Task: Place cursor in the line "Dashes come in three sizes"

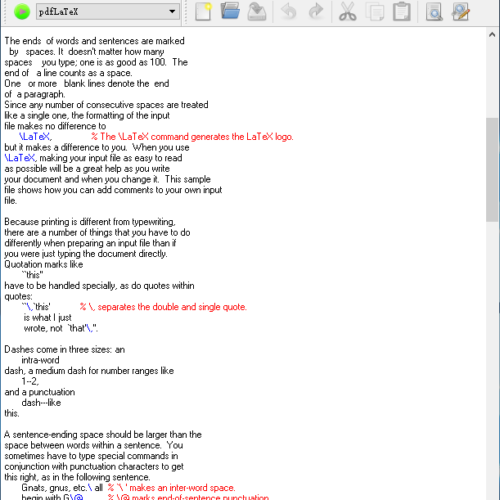Action: [65, 349]
